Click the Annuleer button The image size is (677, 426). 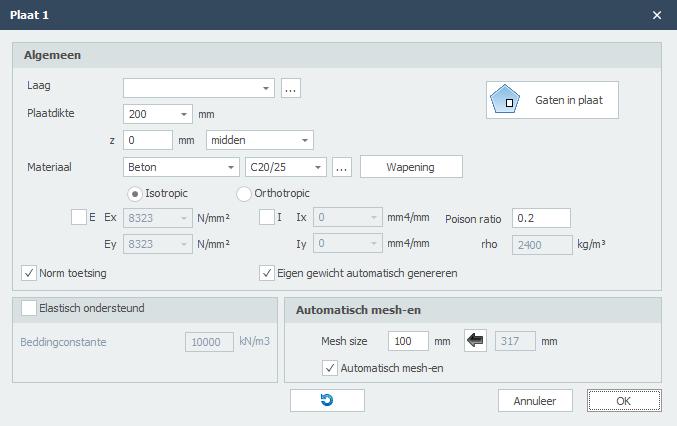[x=535, y=401]
